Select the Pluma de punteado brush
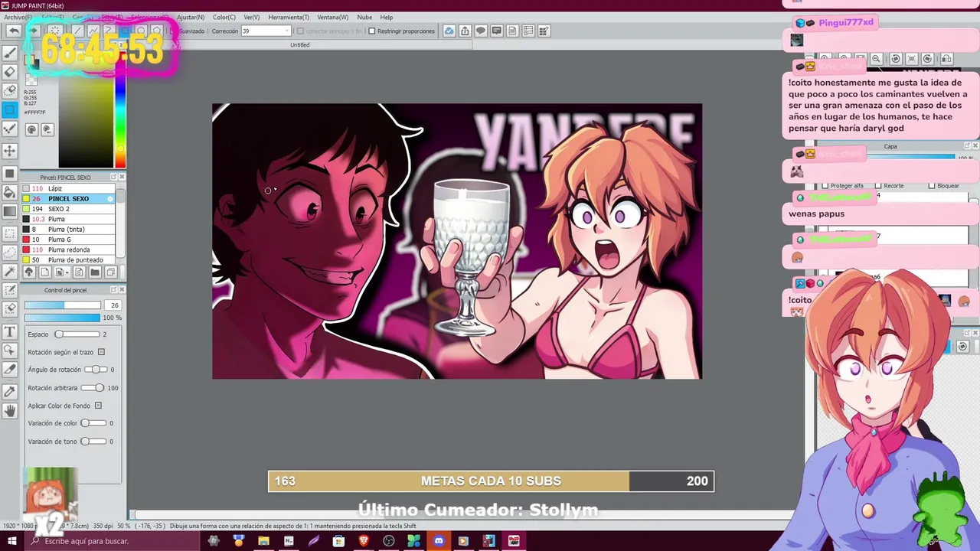Screen dimensions: 980x551 point(68,260)
